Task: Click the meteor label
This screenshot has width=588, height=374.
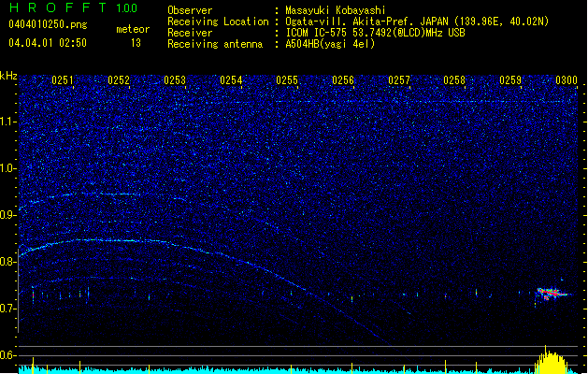Action: (133, 29)
